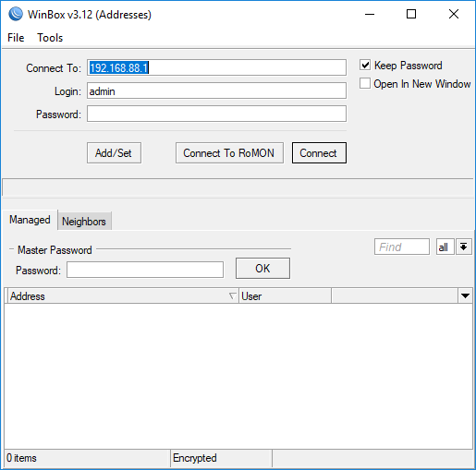
Task: Close the WinBox window
Action: [454, 14]
